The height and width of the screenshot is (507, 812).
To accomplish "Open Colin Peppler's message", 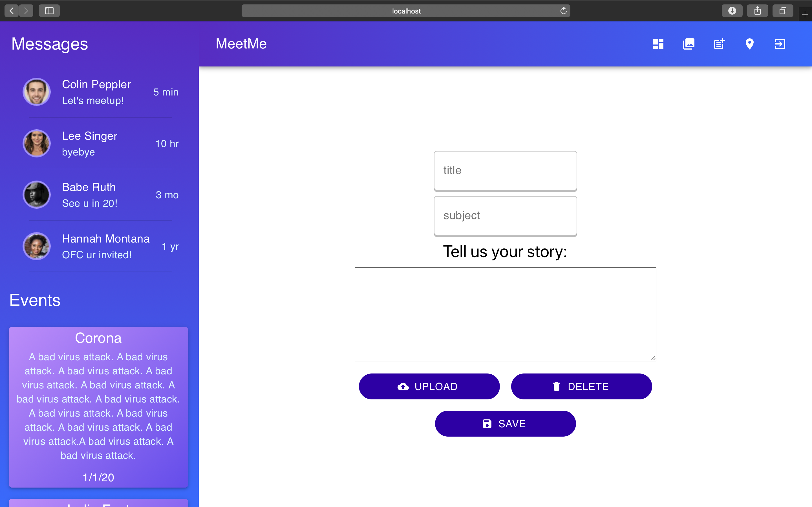I will (x=101, y=92).
